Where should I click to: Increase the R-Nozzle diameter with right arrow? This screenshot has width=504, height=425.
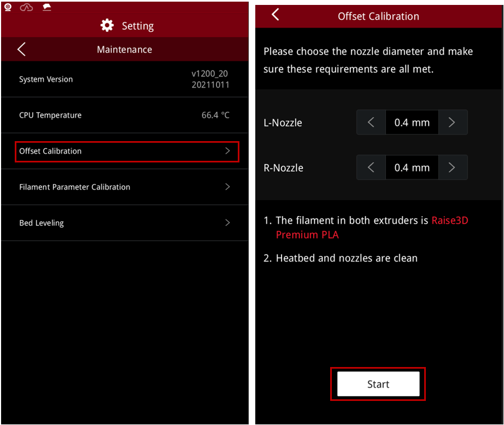tap(452, 167)
